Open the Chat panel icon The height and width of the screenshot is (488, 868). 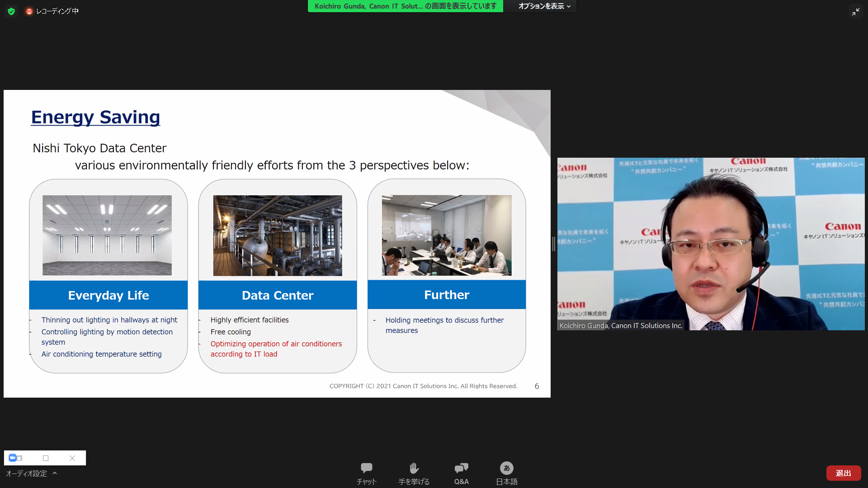coord(366,468)
